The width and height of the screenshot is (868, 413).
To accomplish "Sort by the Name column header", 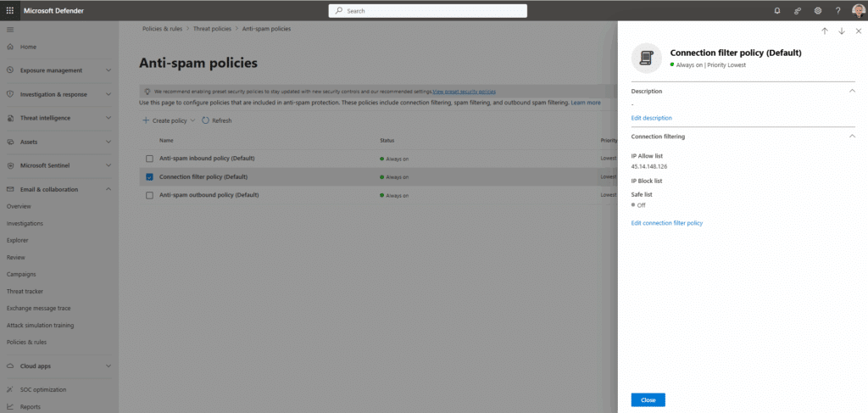I will tap(167, 141).
